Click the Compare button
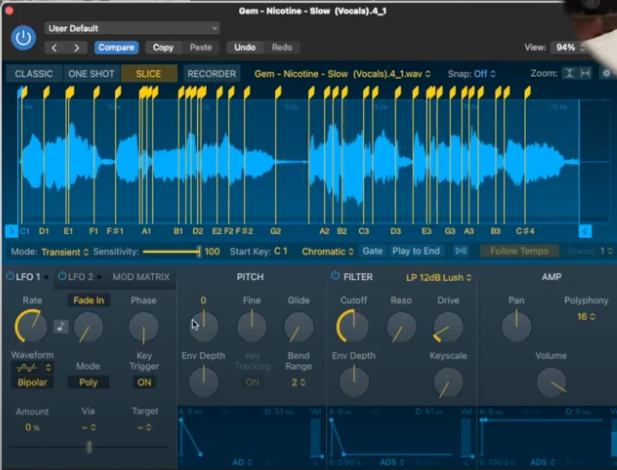 116,48
